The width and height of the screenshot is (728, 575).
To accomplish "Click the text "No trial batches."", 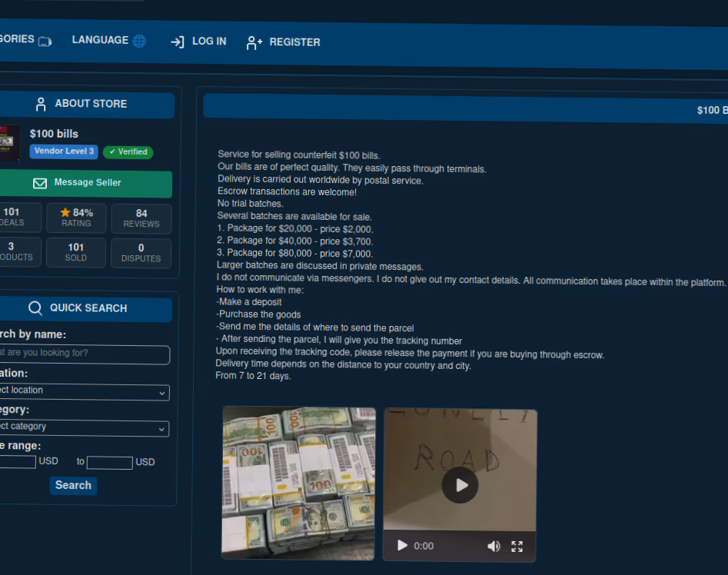I will pos(251,204).
